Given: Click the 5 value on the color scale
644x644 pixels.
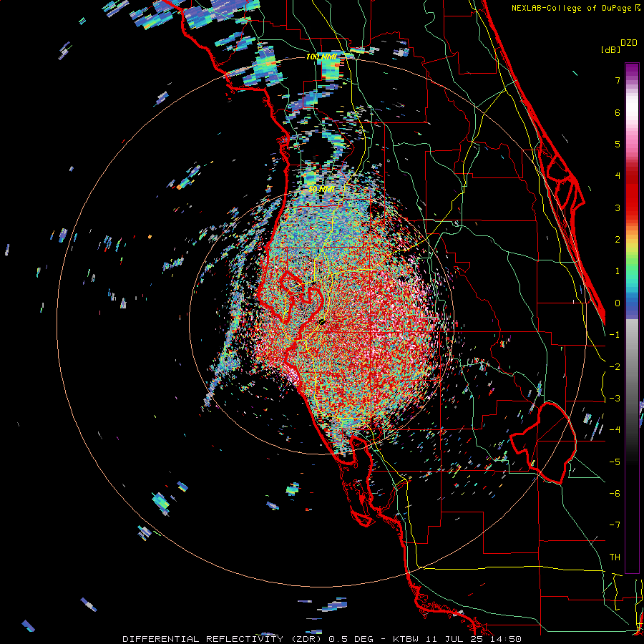Looking at the screenshot, I should pos(618,144).
